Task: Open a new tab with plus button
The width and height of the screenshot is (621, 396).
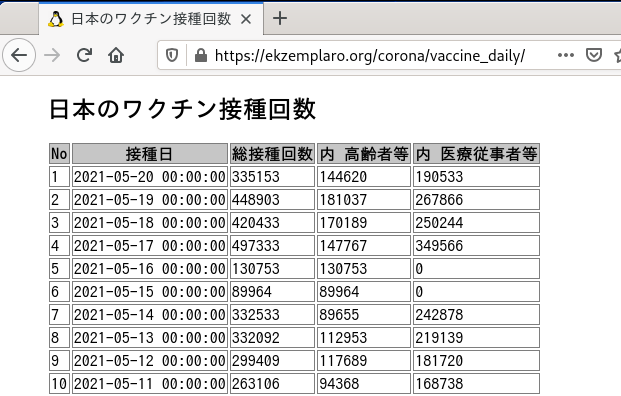Action: point(280,18)
